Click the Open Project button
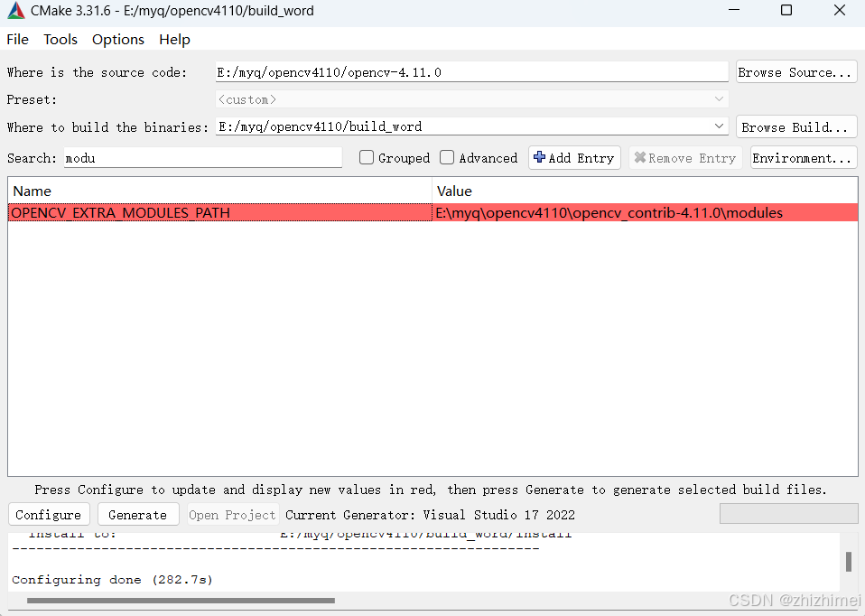 [x=233, y=515]
